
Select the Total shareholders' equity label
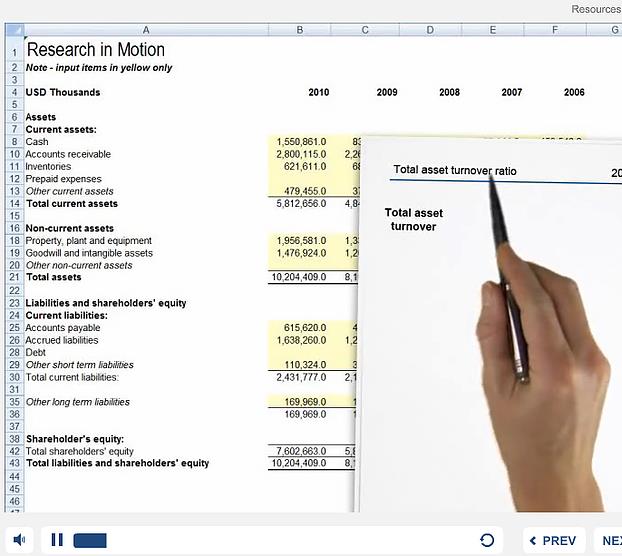79,451
